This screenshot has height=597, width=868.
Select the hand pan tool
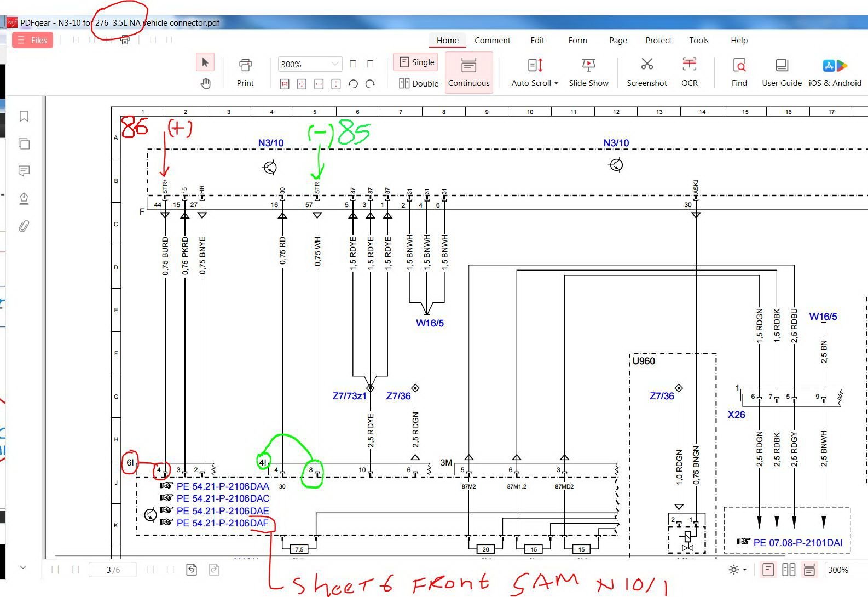pos(205,83)
